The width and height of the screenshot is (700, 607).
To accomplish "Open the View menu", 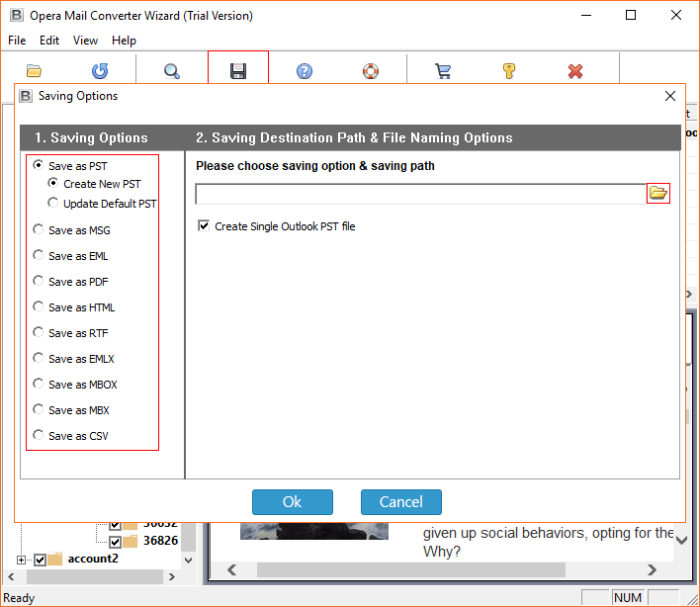I will pos(85,41).
